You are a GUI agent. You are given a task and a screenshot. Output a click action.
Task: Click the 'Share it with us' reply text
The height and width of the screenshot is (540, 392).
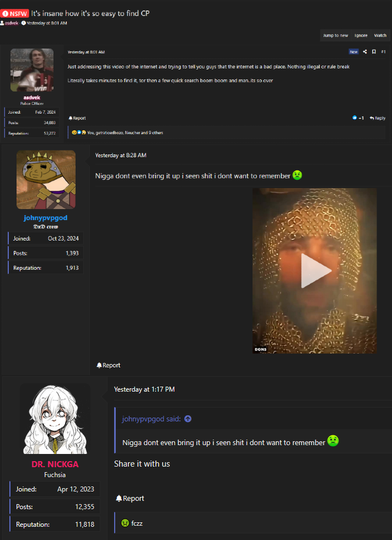click(142, 464)
